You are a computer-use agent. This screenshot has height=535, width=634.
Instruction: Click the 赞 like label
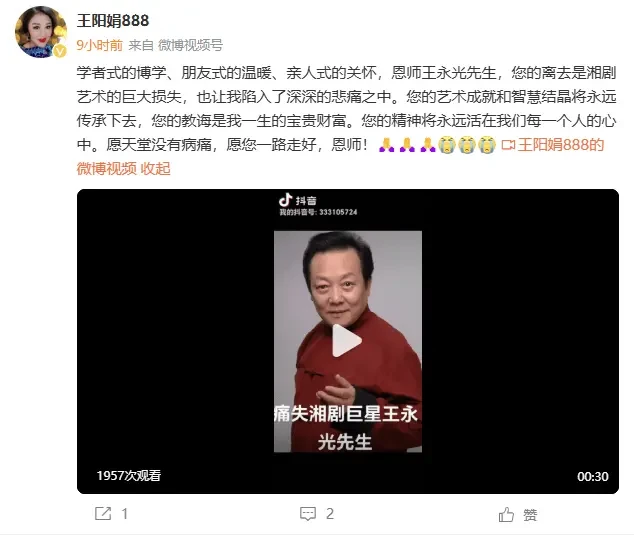[x=530, y=515]
